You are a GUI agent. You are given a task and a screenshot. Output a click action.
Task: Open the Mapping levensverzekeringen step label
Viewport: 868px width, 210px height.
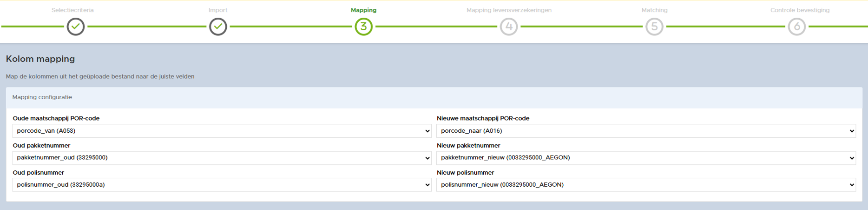[x=509, y=10]
